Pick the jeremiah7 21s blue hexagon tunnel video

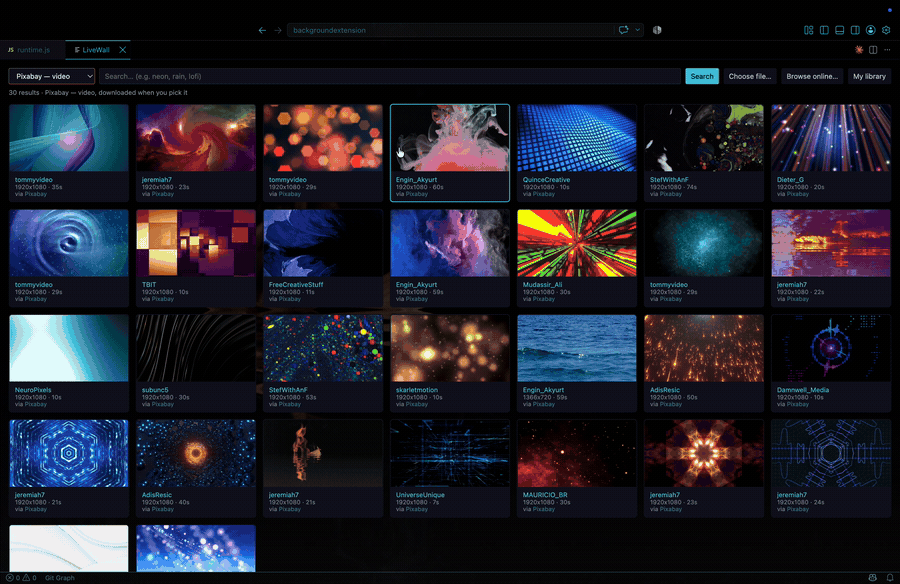[69, 468]
